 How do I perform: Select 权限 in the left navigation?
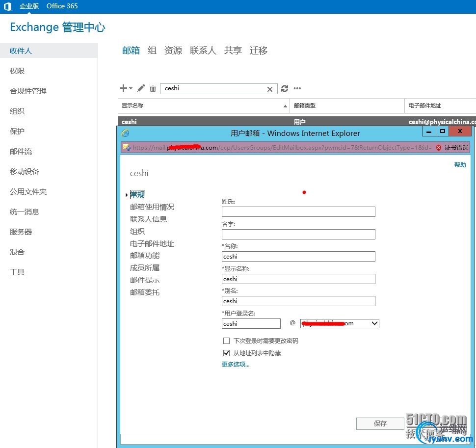pyautogui.click(x=17, y=71)
